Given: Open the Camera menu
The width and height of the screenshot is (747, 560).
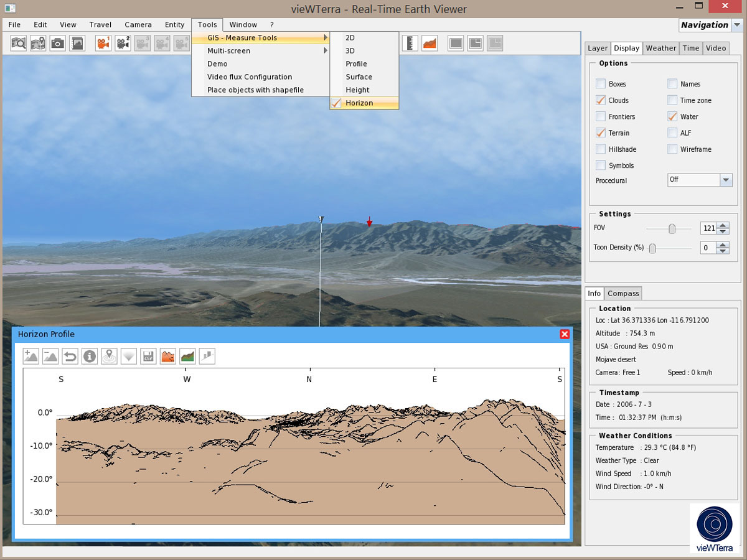Looking at the screenshot, I should coord(138,25).
